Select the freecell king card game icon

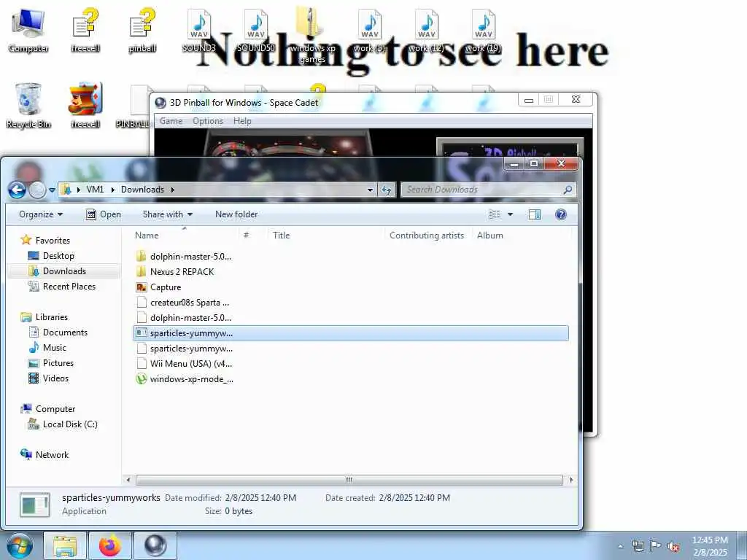click(x=85, y=106)
